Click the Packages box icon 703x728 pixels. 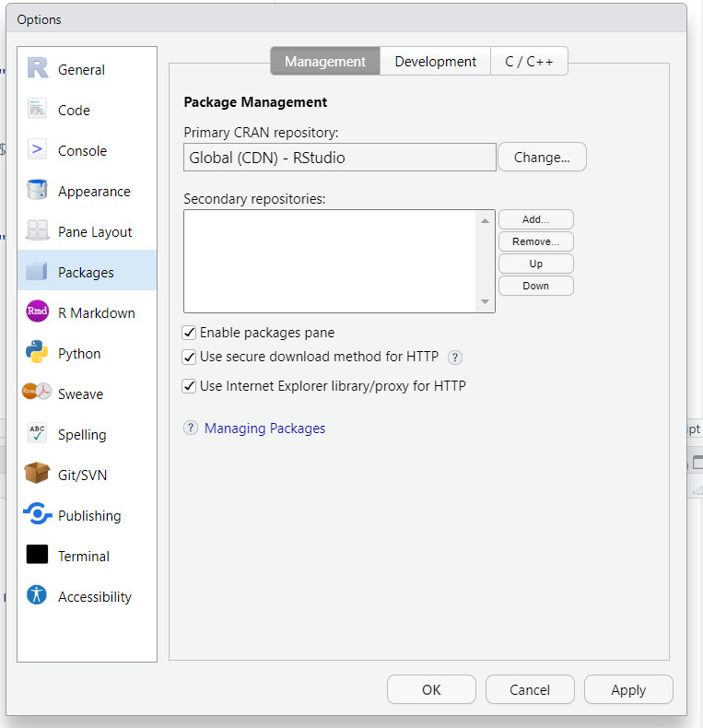pos(37,271)
